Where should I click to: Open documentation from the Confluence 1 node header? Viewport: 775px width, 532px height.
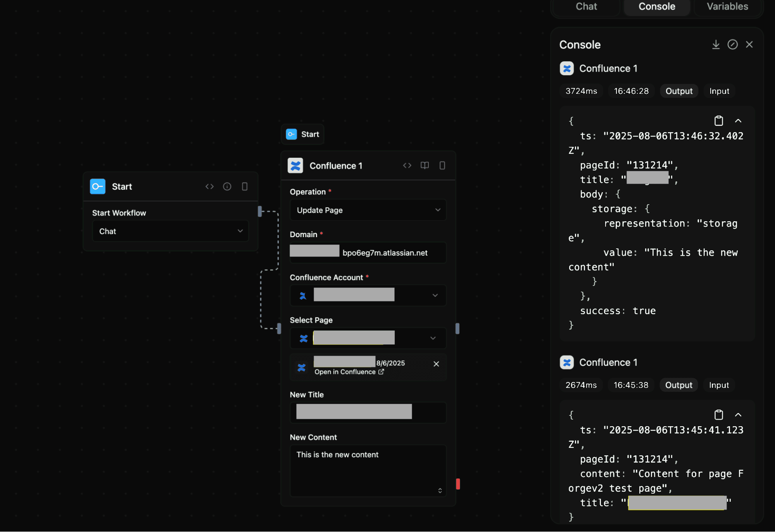[x=425, y=165]
